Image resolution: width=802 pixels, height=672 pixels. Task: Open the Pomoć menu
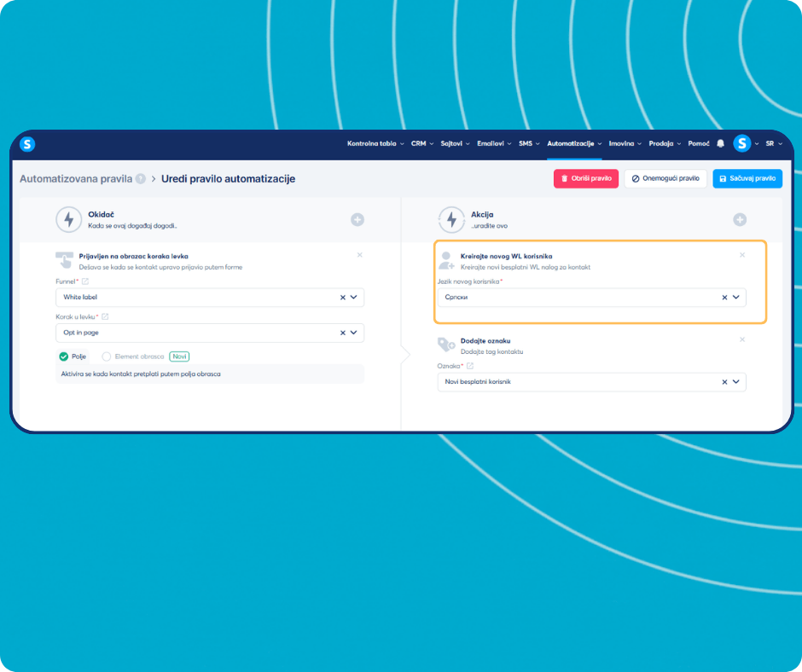coord(698,144)
